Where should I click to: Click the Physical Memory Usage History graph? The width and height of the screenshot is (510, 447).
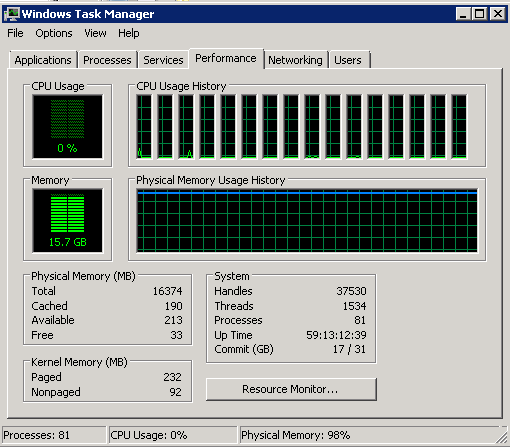click(307, 221)
